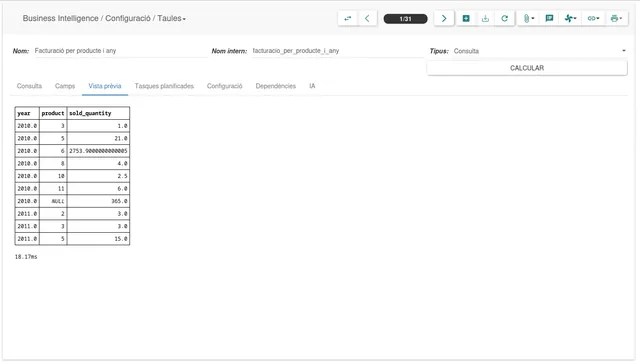Select the Vista prèvia tab

tap(105, 86)
